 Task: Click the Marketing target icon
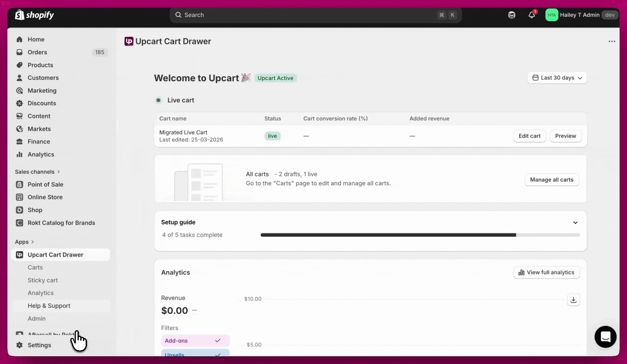click(20, 91)
